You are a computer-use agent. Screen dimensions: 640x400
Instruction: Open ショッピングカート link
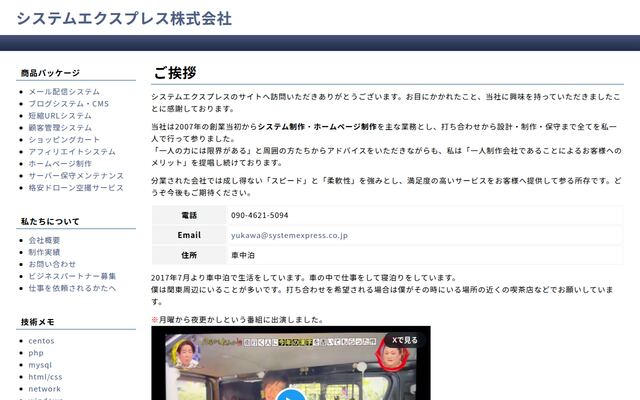pos(64,140)
